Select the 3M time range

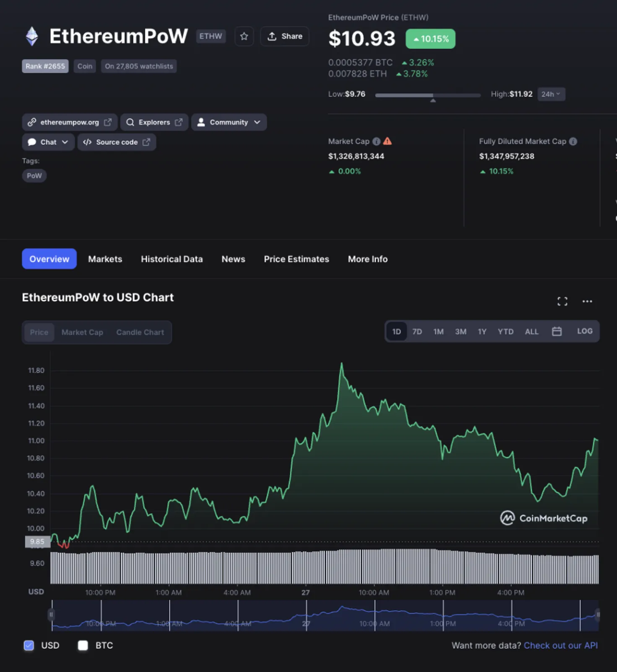(x=461, y=332)
